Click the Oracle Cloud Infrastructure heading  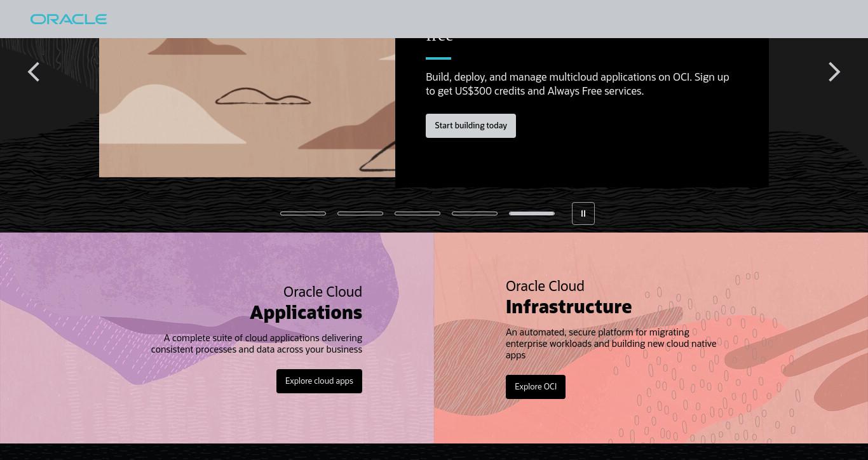pyautogui.click(x=569, y=297)
